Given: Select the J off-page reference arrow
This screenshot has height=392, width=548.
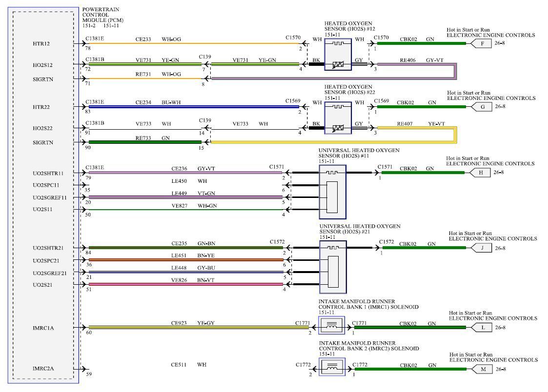Looking at the screenshot, I should [x=482, y=248].
